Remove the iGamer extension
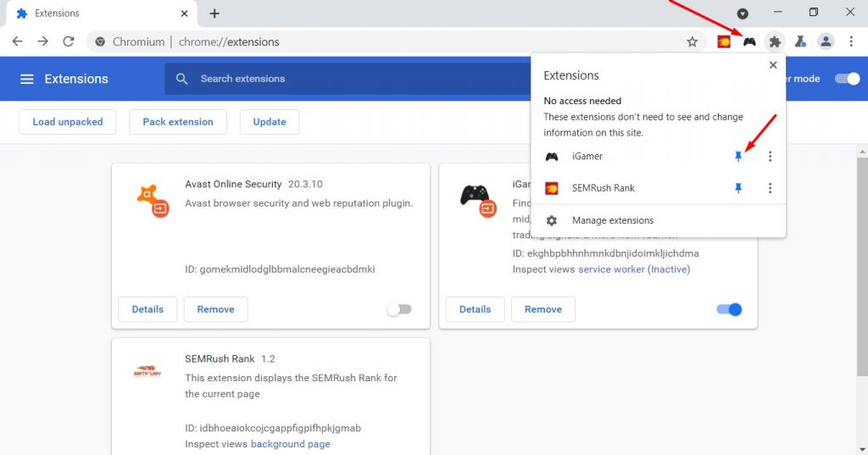The width and height of the screenshot is (868, 455). coord(543,309)
